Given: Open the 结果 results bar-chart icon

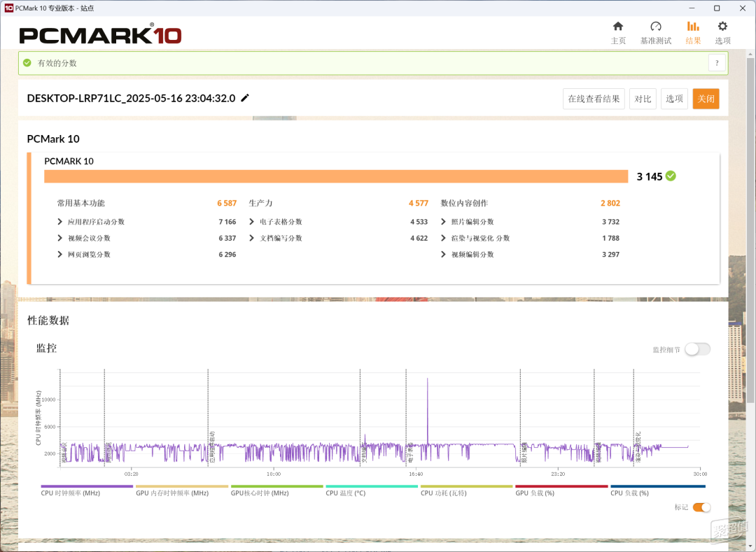Looking at the screenshot, I should 693,27.
